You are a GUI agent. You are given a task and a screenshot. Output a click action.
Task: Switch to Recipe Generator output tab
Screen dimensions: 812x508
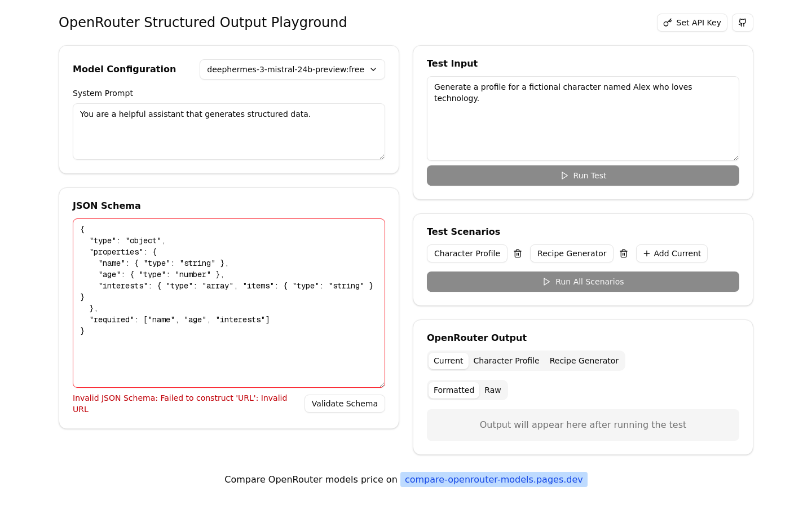coord(584,361)
